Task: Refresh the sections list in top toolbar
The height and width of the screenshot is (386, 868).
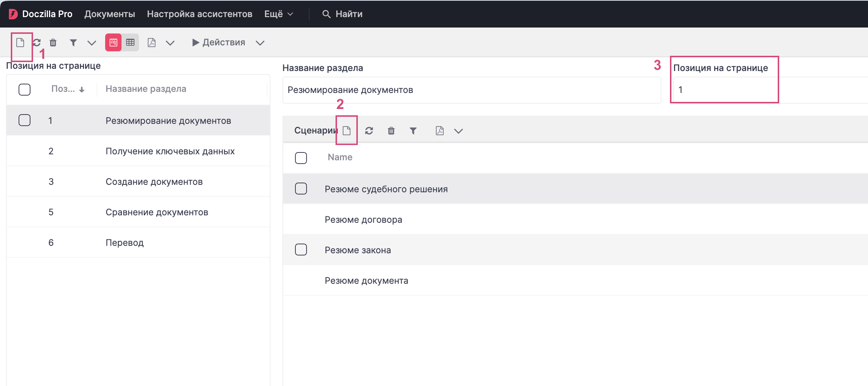Action: (37, 42)
